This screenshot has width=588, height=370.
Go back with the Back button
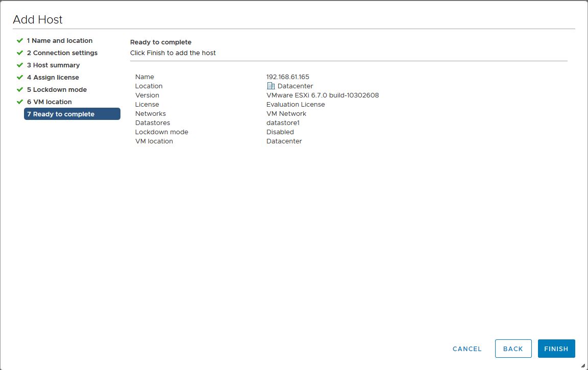coord(513,349)
